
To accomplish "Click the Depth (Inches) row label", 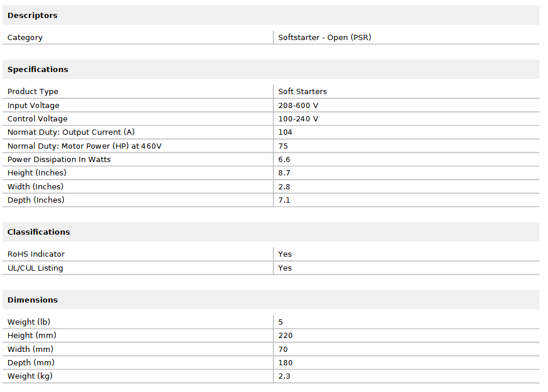I will click(36, 200).
